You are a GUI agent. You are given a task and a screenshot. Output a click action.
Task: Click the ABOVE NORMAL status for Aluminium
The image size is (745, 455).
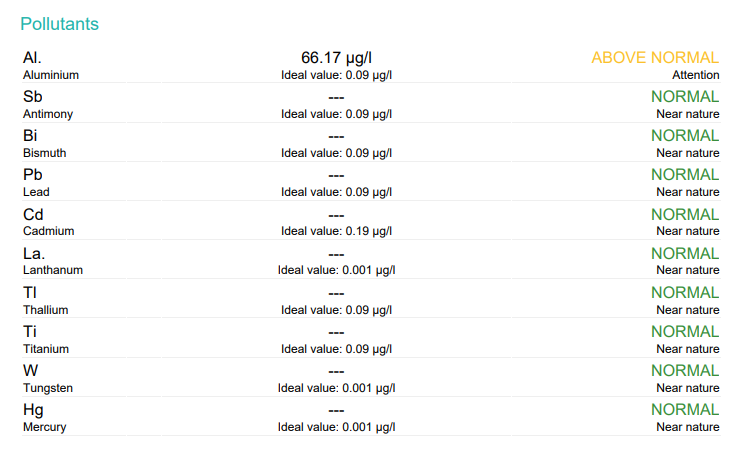(x=655, y=57)
